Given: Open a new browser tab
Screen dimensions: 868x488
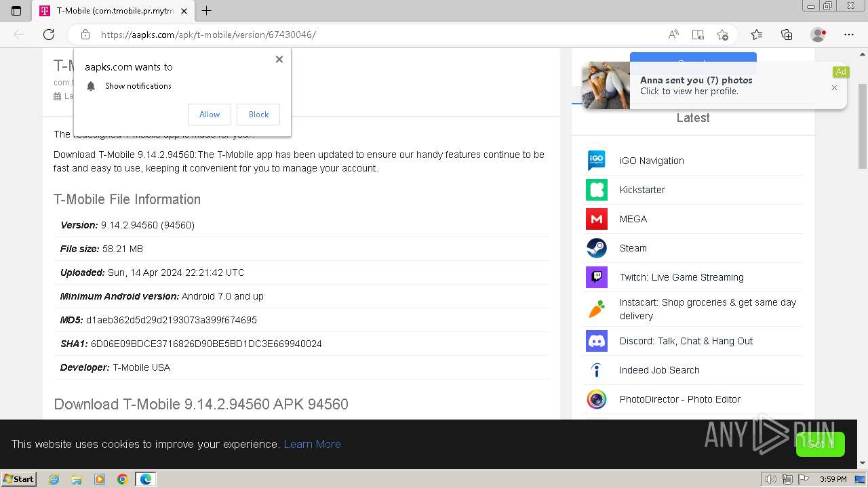Looking at the screenshot, I should (x=207, y=11).
